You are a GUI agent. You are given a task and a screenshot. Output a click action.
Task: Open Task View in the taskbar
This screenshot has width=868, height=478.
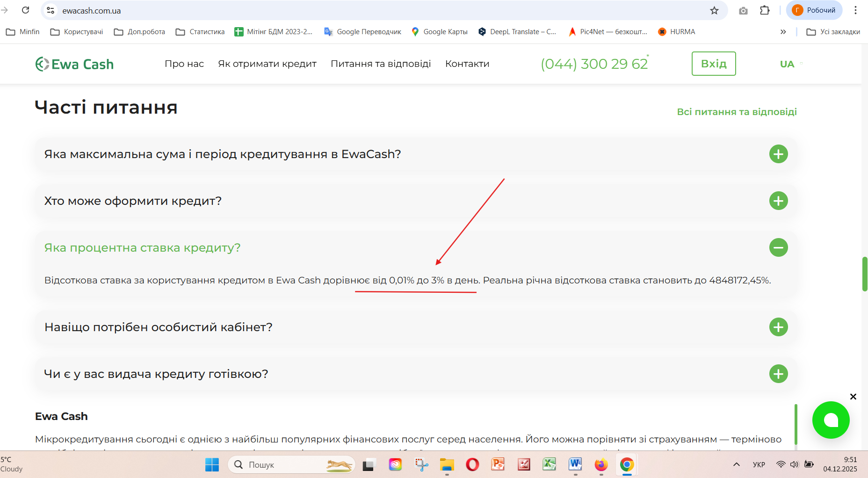369,464
